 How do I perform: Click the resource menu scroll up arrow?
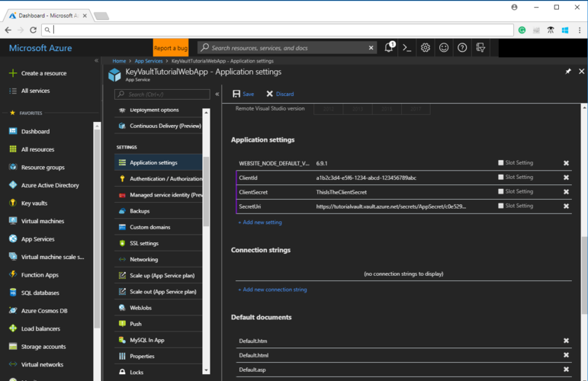tap(206, 112)
